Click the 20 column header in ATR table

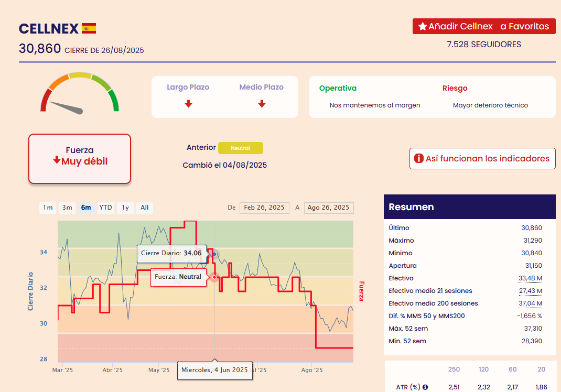point(542,369)
